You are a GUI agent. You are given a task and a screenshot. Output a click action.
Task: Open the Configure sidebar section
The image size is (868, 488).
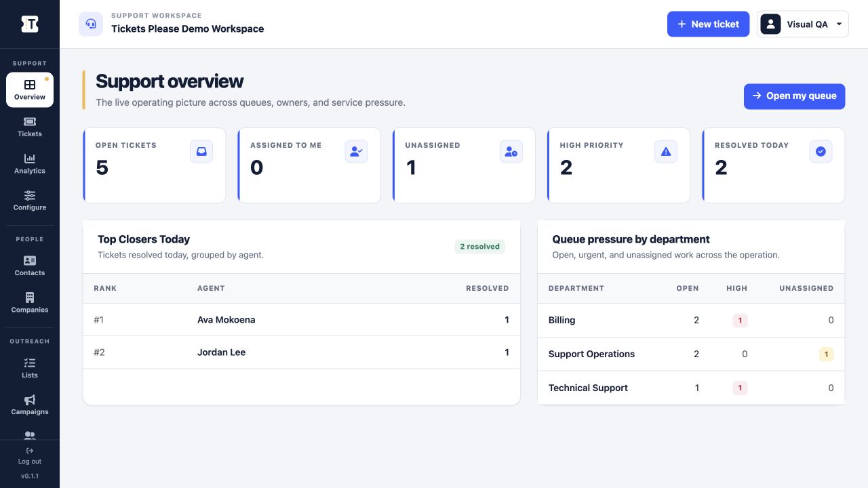click(x=30, y=201)
